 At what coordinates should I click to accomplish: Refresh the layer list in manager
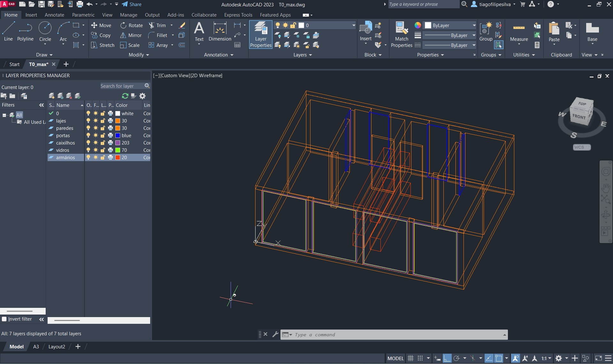125,96
